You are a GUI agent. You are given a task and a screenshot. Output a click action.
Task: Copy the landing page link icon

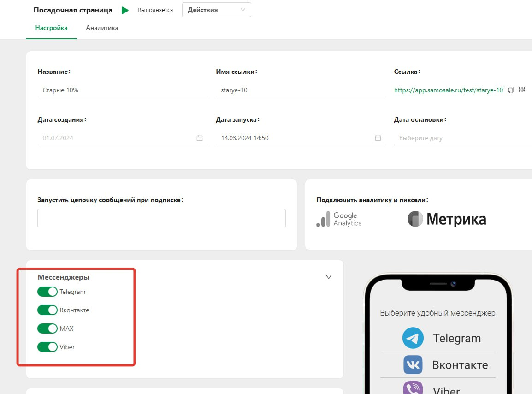click(511, 90)
